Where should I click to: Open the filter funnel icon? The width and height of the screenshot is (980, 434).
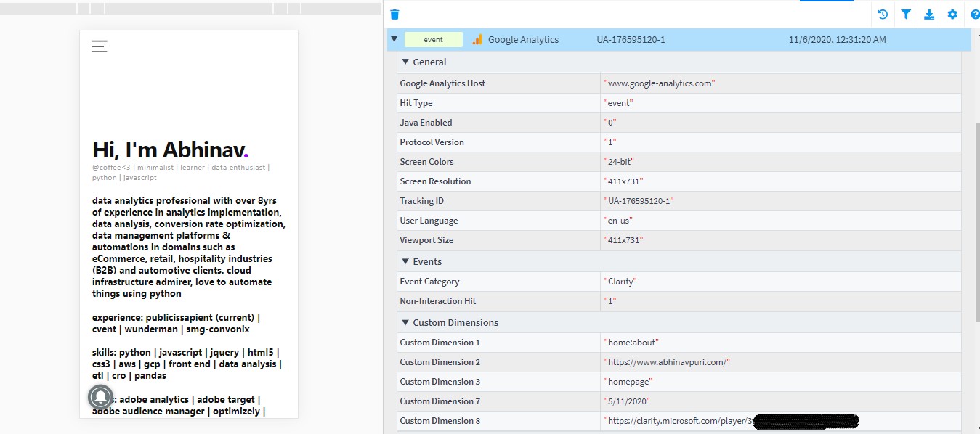[906, 15]
